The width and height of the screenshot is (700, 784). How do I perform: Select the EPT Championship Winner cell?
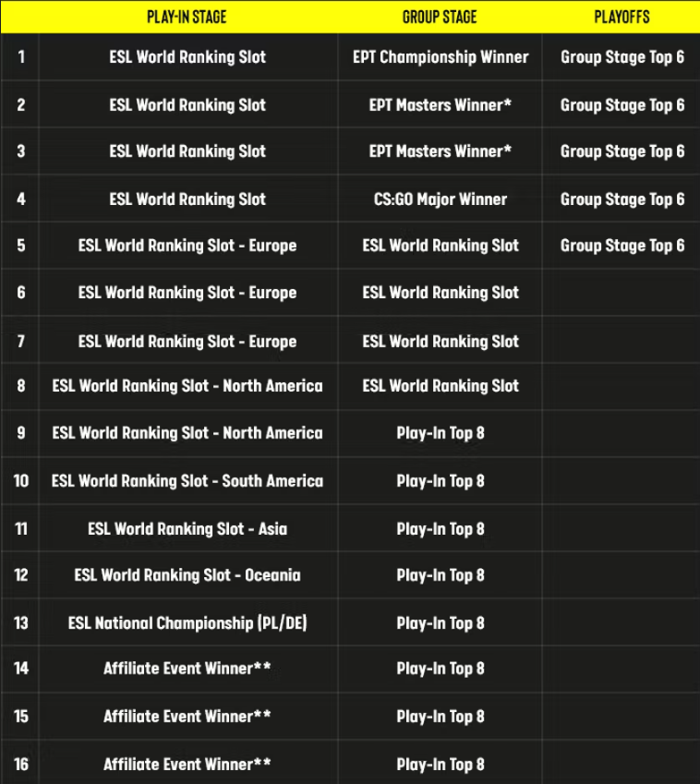pyautogui.click(x=441, y=57)
